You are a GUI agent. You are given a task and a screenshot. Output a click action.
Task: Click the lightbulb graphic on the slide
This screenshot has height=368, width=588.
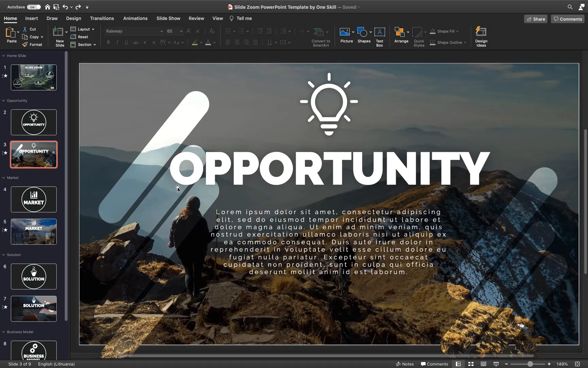pos(329,104)
